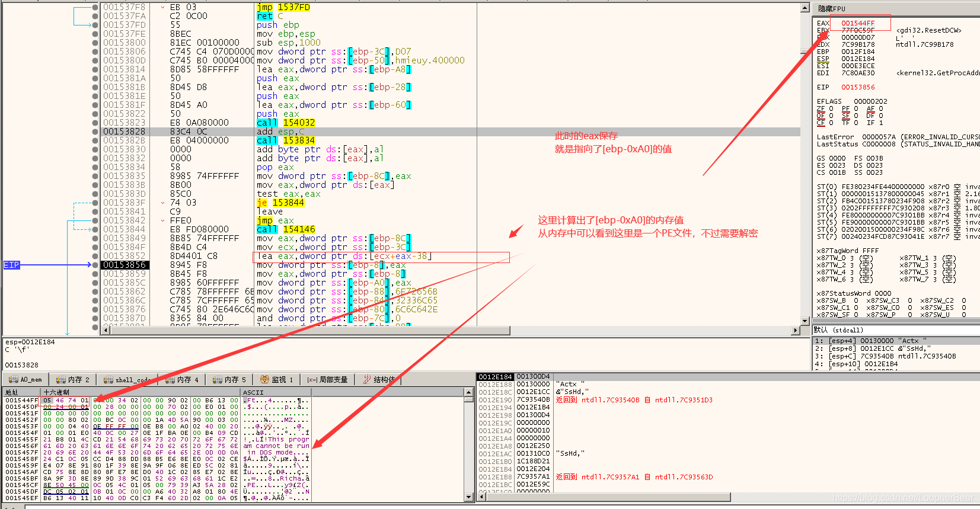Select the 'je 153844' instruction row
Screen dimensions: 980x509
pos(449,203)
